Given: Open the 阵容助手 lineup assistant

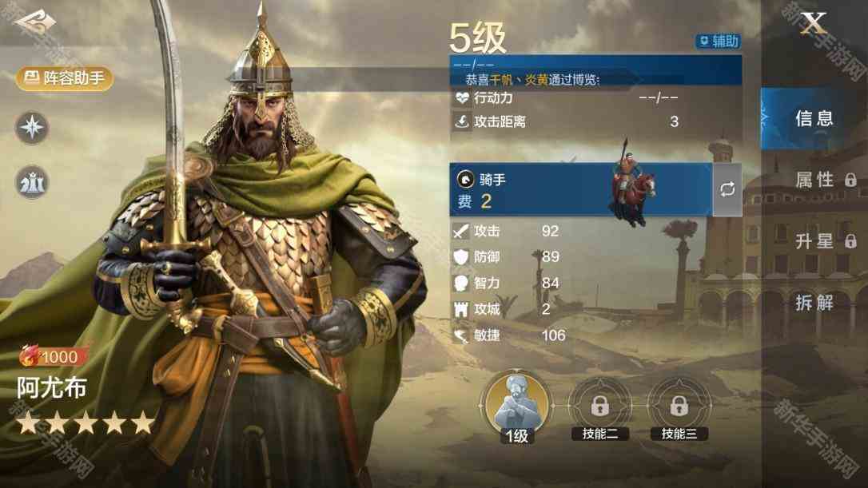Looking at the screenshot, I should pos(65,78).
